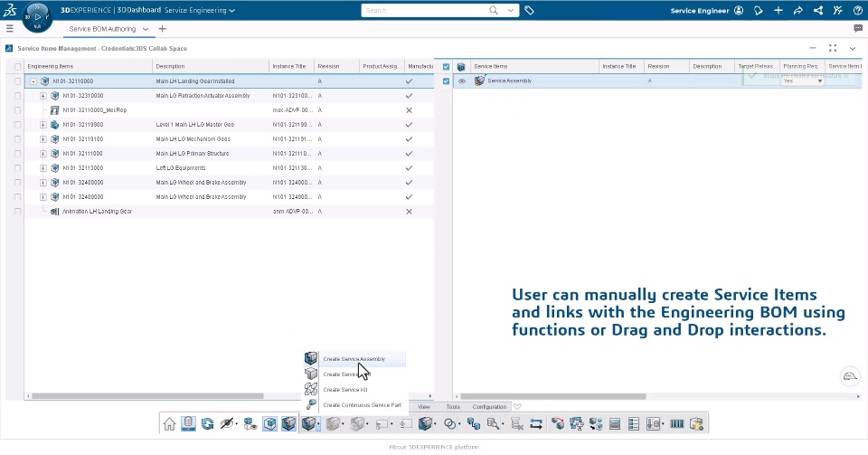868x455 pixels.
Task: Open the hamburger menu below the logo
Action: [x=9, y=28]
